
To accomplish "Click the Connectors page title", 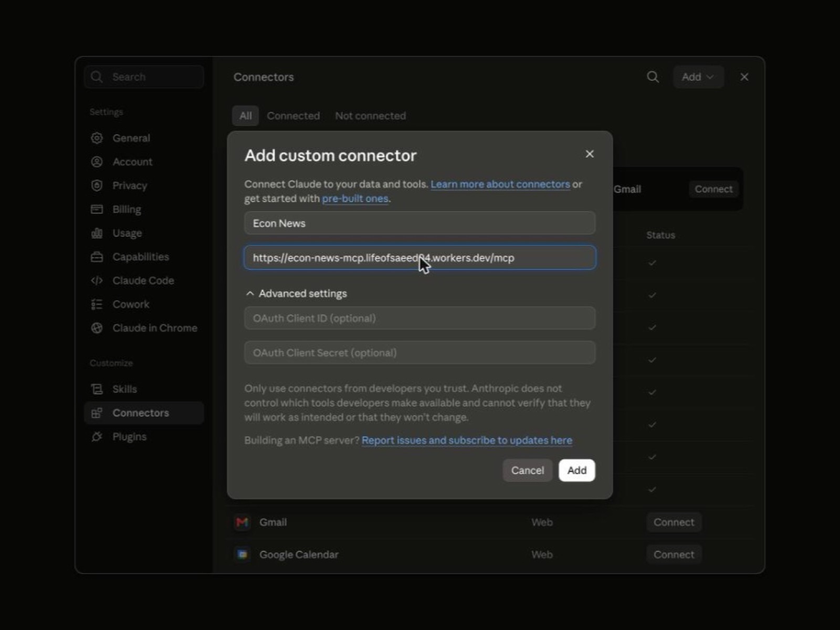I will coord(264,77).
